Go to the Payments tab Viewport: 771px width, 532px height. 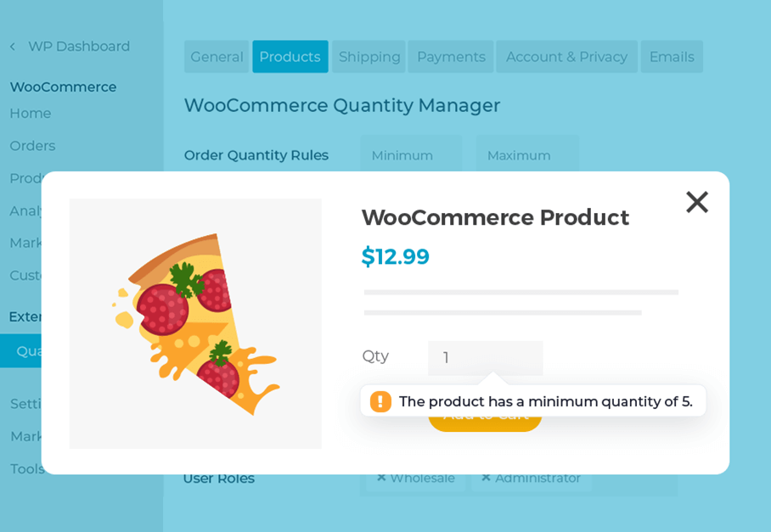pyautogui.click(x=451, y=57)
